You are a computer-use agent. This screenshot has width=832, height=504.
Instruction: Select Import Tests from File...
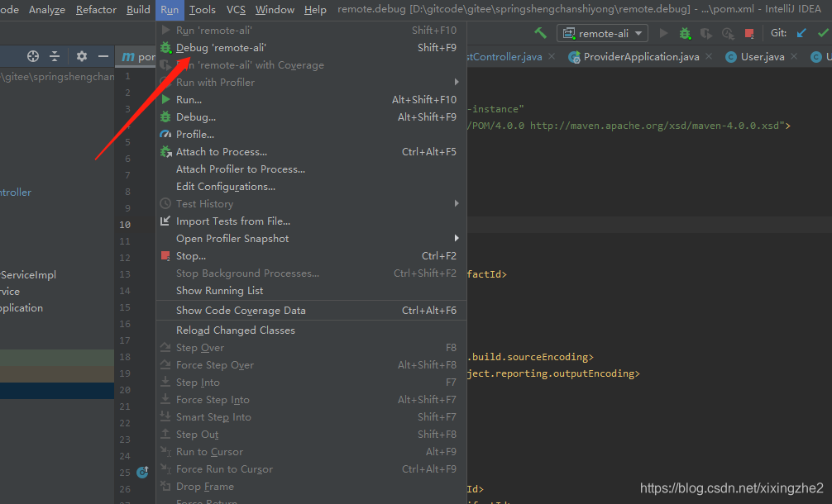tap(312, 221)
